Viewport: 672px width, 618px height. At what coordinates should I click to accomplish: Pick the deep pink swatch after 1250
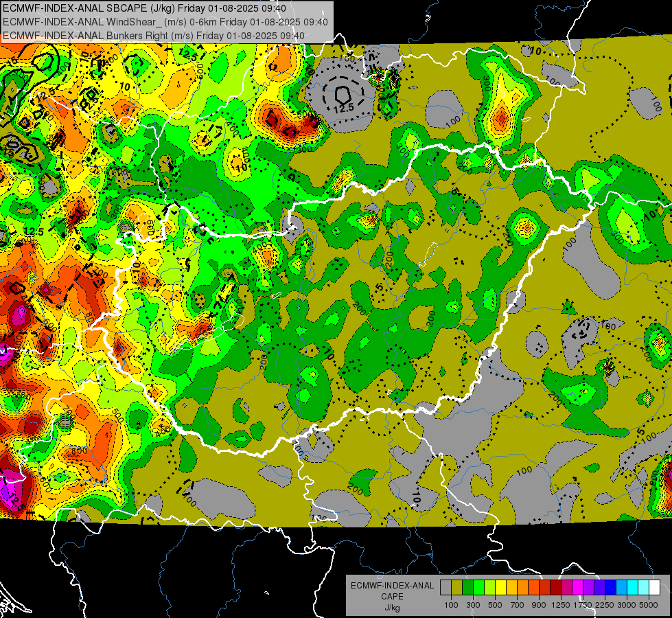pos(566,587)
